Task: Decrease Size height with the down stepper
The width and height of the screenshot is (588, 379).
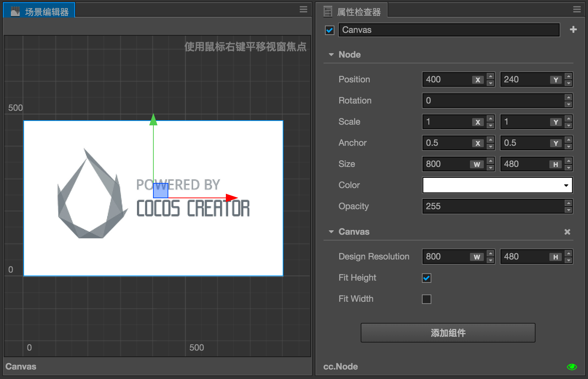Action: coord(569,168)
